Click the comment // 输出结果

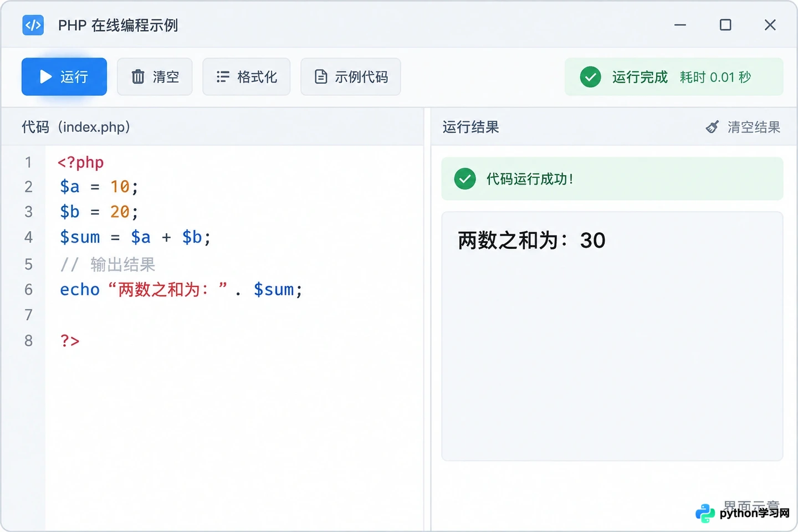click(108, 264)
